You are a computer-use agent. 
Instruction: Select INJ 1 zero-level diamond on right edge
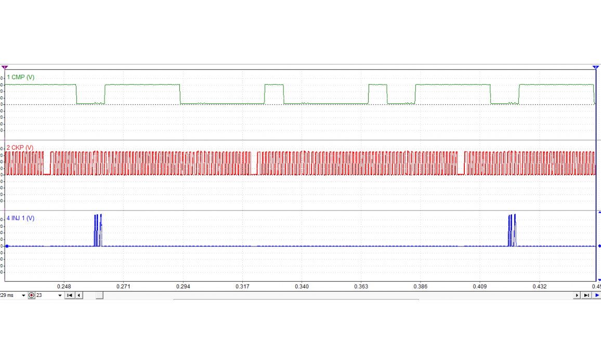click(x=598, y=246)
